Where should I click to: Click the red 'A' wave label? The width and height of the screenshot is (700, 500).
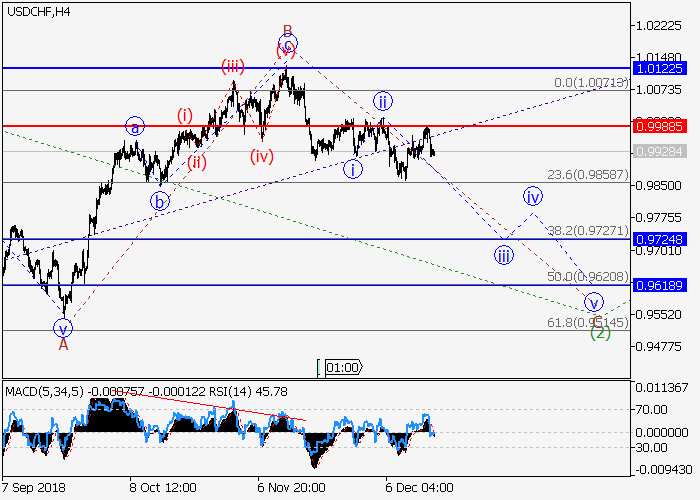coord(63,344)
